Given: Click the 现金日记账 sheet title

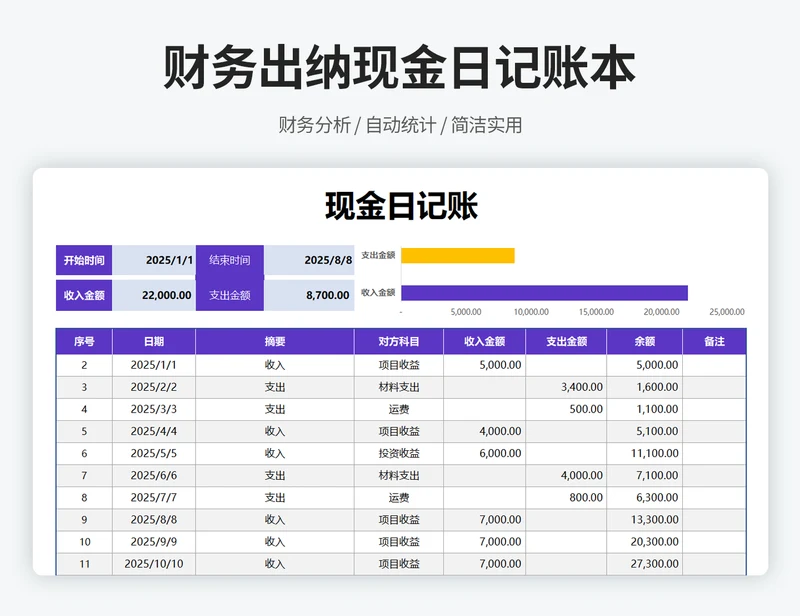Looking at the screenshot, I should 401,206.
